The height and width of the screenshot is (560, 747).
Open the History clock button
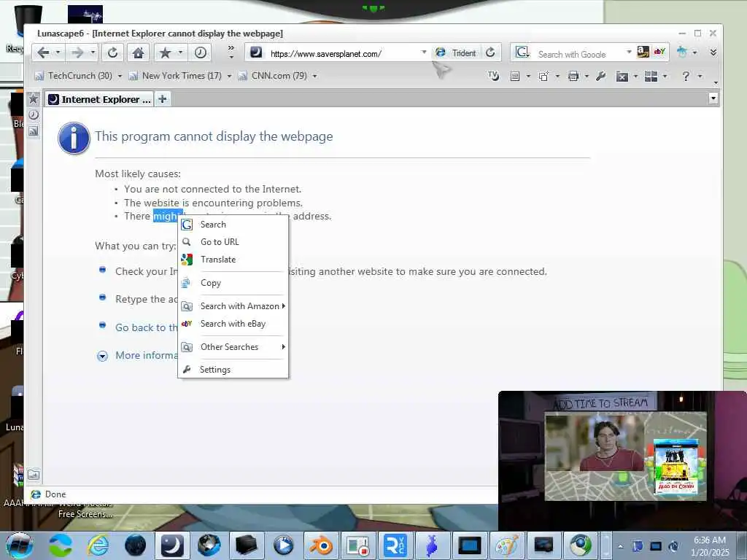(201, 52)
